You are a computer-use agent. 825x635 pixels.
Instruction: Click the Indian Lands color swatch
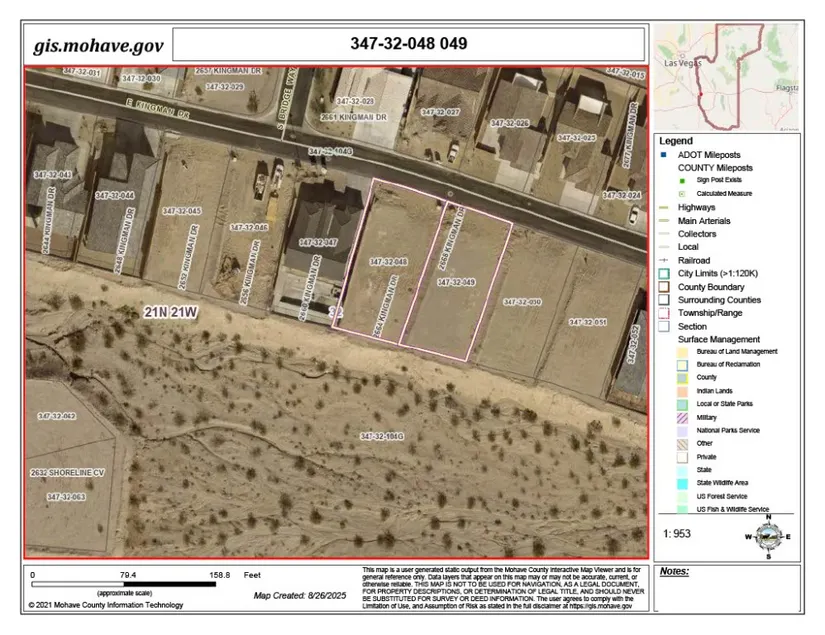click(680, 391)
